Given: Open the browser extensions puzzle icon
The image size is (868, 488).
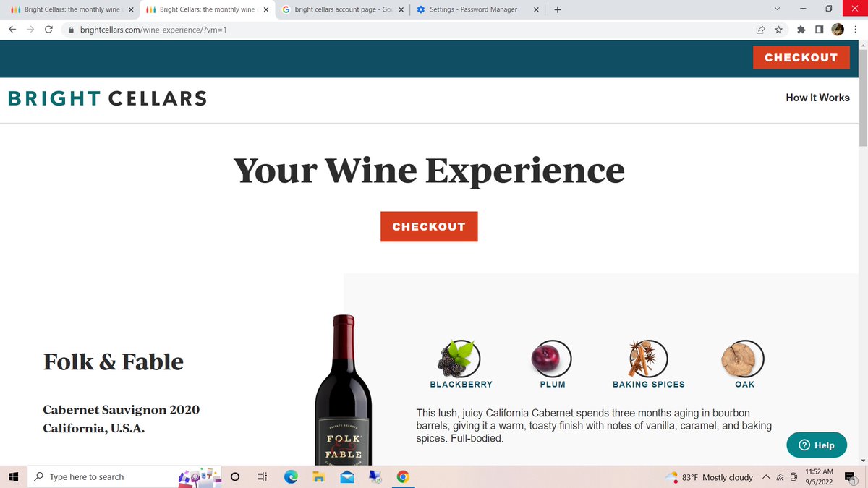Looking at the screenshot, I should click(x=801, y=30).
